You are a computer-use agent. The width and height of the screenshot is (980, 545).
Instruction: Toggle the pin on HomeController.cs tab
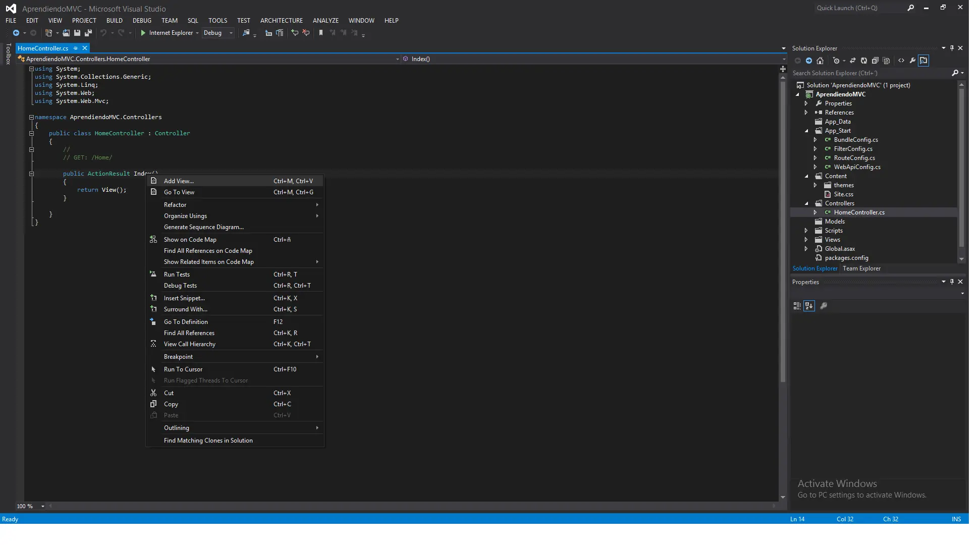pos(75,48)
